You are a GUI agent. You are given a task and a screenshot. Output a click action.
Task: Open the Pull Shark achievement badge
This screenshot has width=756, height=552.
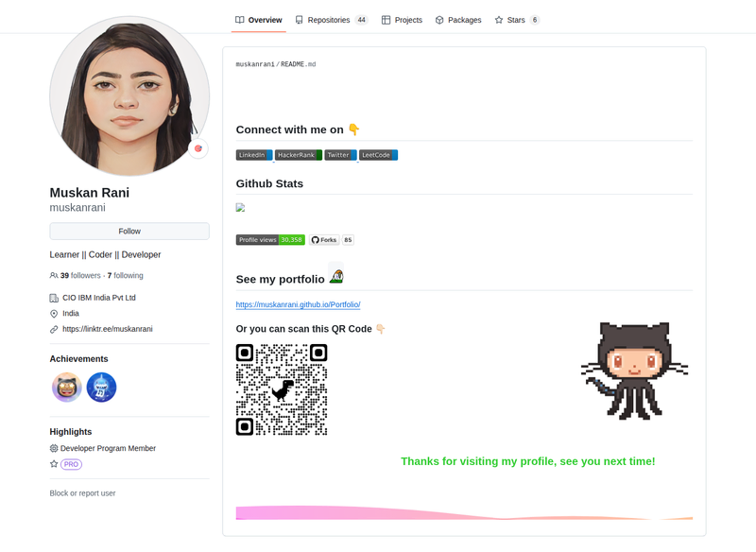pos(102,388)
